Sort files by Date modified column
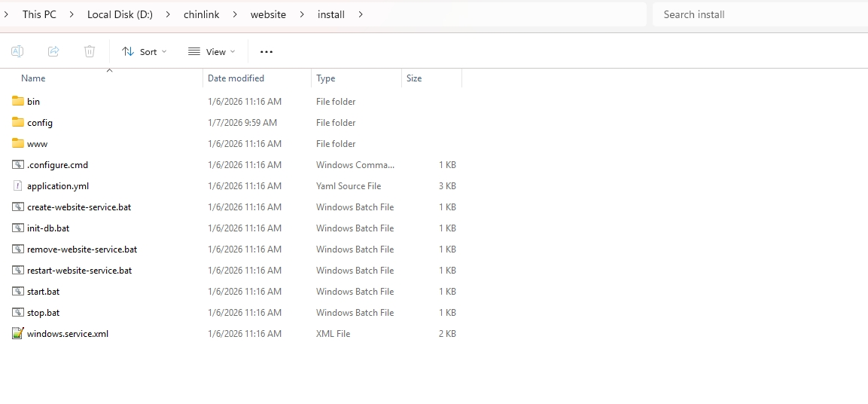The height and width of the screenshot is (404, 868). [236, 78]
